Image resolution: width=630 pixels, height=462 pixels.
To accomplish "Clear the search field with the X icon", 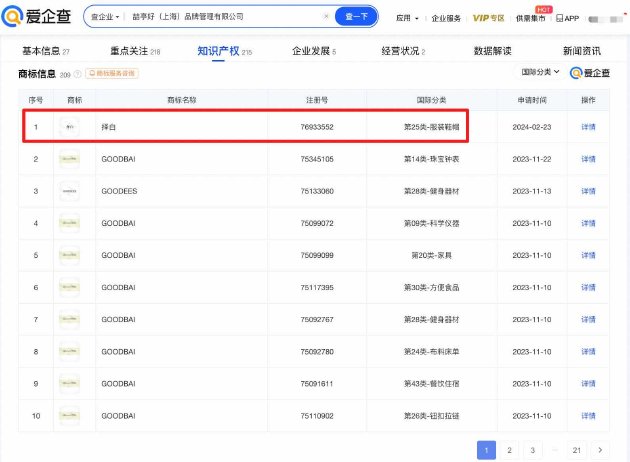I will [326, 16].
